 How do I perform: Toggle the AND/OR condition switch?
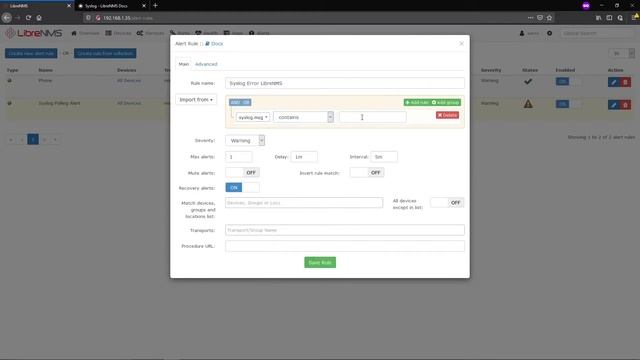[240, 102]
